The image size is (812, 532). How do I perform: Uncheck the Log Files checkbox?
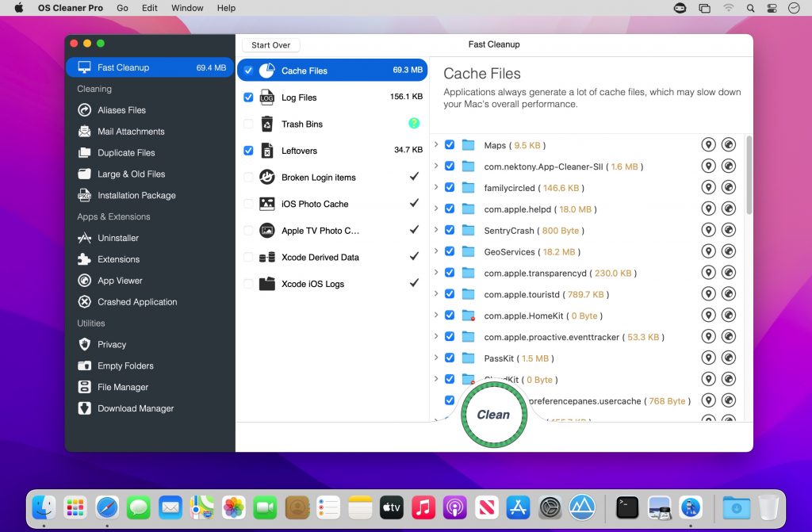pos(248,97)
